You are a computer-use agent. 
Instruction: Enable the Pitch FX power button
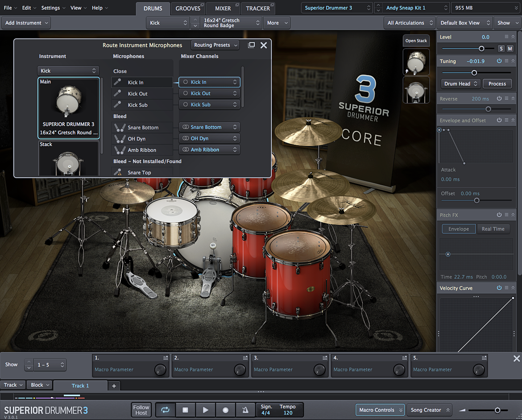499,215
